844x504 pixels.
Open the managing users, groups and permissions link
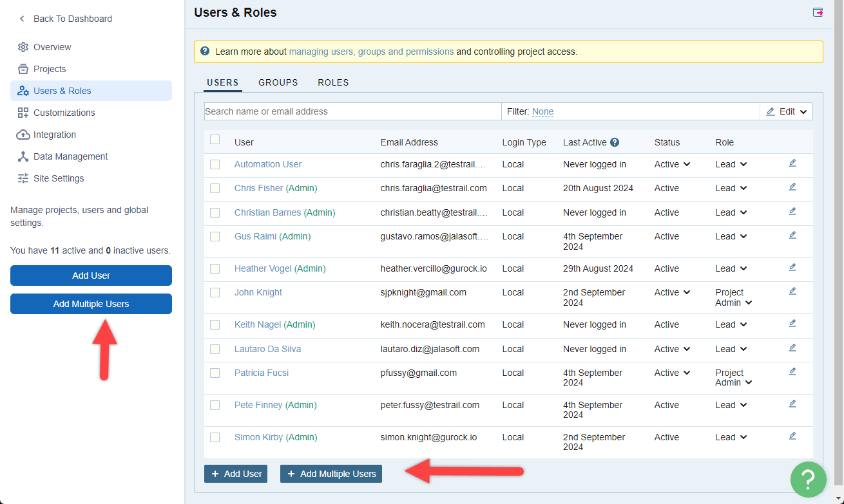(371, 51)
